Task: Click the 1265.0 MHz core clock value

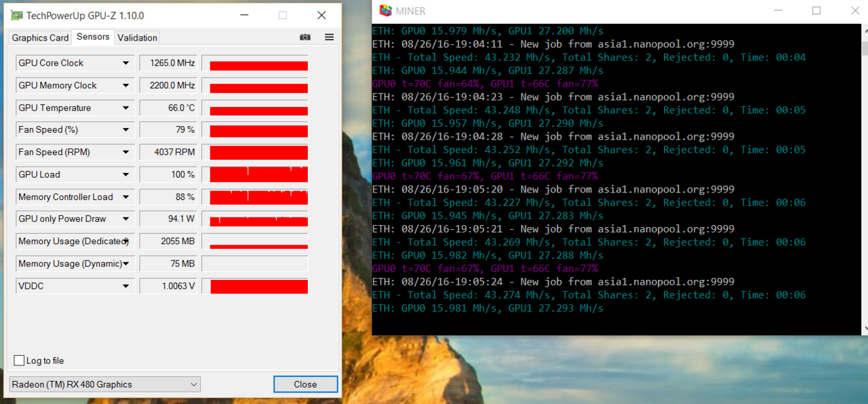Action: (x=168, y=63)
